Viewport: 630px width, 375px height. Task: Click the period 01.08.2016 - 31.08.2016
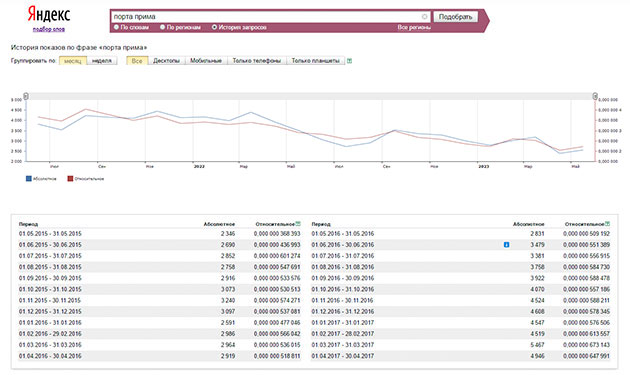[343, 267]
